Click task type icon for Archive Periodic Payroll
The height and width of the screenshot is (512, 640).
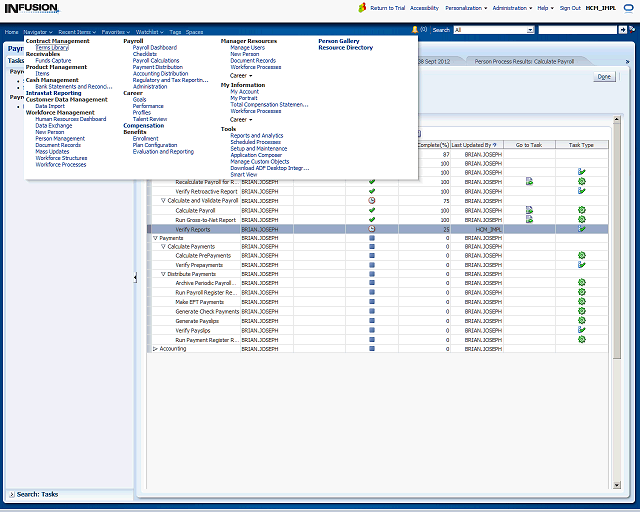pyautogui.click(x=581, y=283)
